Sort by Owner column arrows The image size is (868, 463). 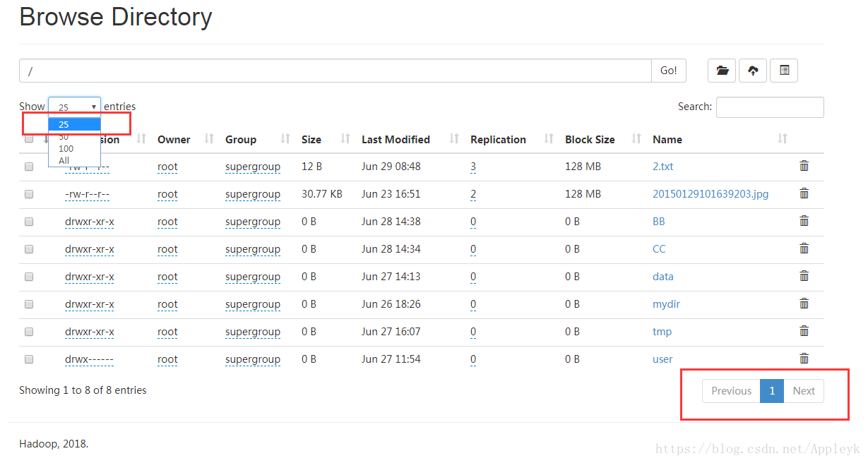[209, 139]
